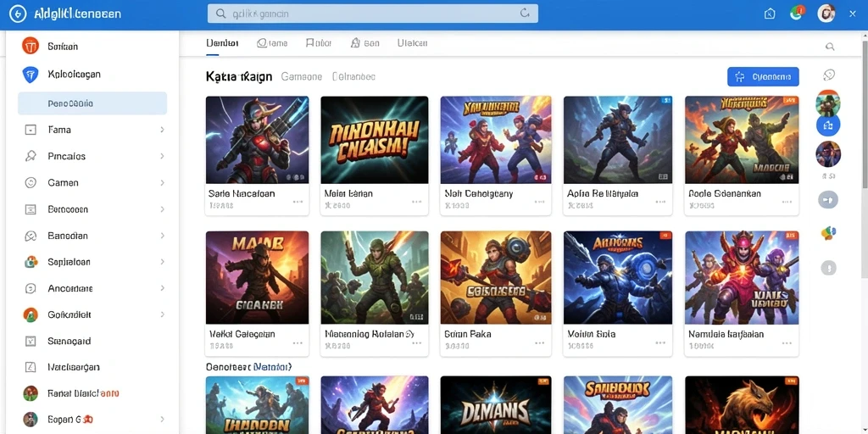Switch to the Uenkon tab
This screenshot has height=434, width=868.
222,43
